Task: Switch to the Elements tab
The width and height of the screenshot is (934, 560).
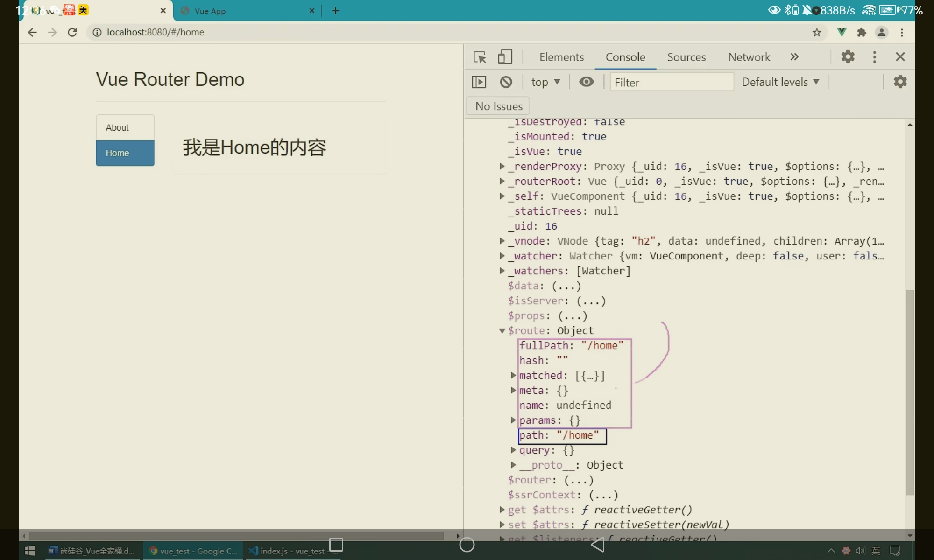Action: [x=561, y=57]
